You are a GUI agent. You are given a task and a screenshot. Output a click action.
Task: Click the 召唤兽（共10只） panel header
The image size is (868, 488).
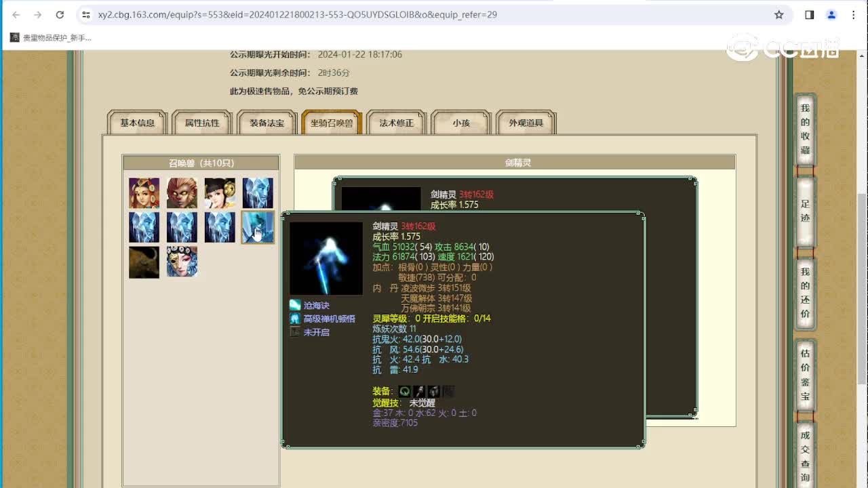pos(201,163)
